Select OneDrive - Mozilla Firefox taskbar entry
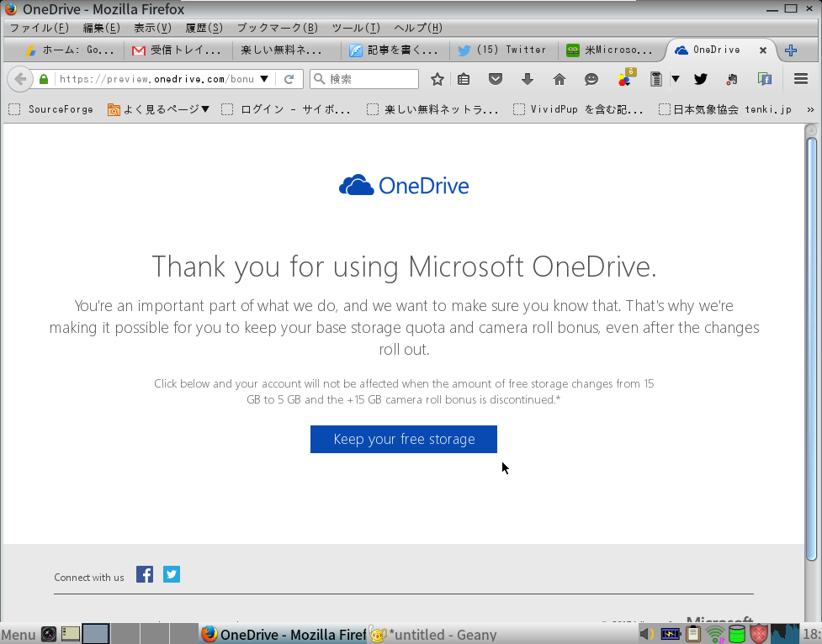Viewport: 822px width, 644px height. click(283, 635)
